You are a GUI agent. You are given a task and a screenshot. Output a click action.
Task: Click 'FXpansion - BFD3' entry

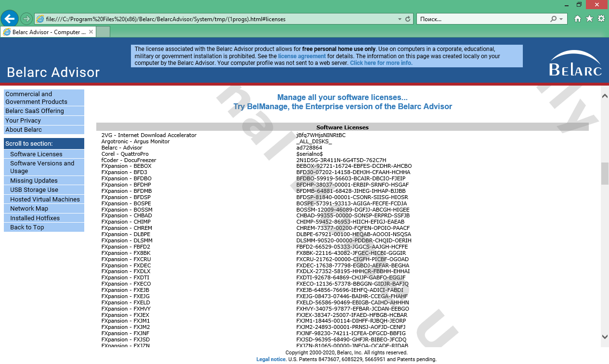coord(124,172)
